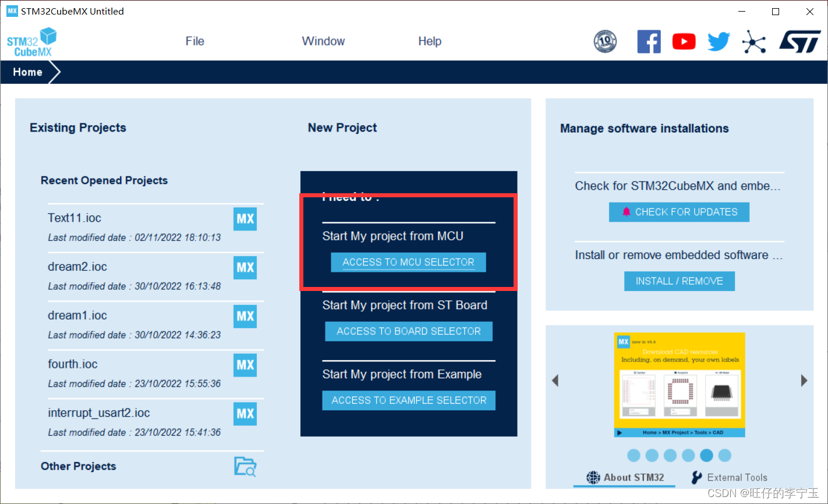Click 'Check for STM32CubeMX and embe...' text

(678, 186)
